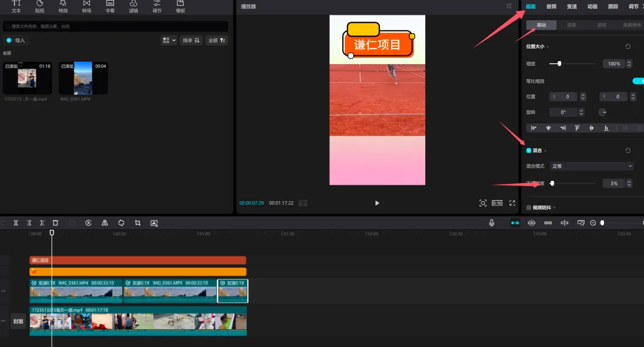Open the grid view layout dropdown
This screenshot has height=347, width=644.
pos(169,41)
